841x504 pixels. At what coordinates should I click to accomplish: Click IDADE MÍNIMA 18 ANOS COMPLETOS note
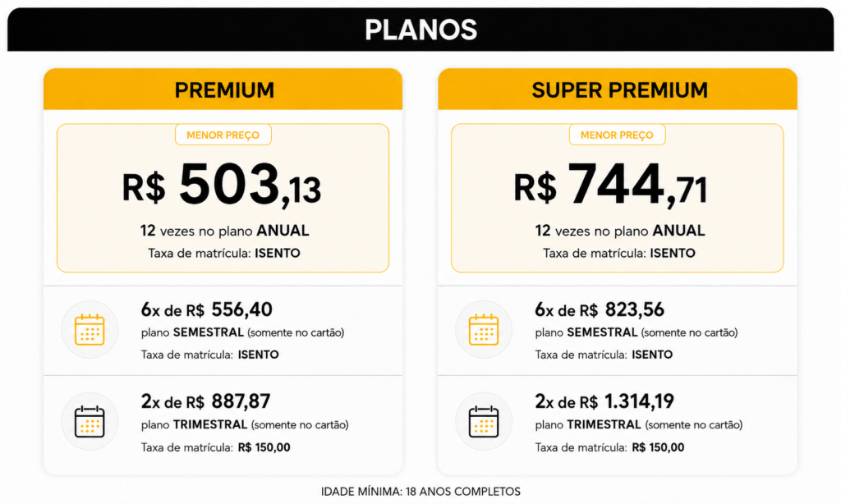pos(420,491)
